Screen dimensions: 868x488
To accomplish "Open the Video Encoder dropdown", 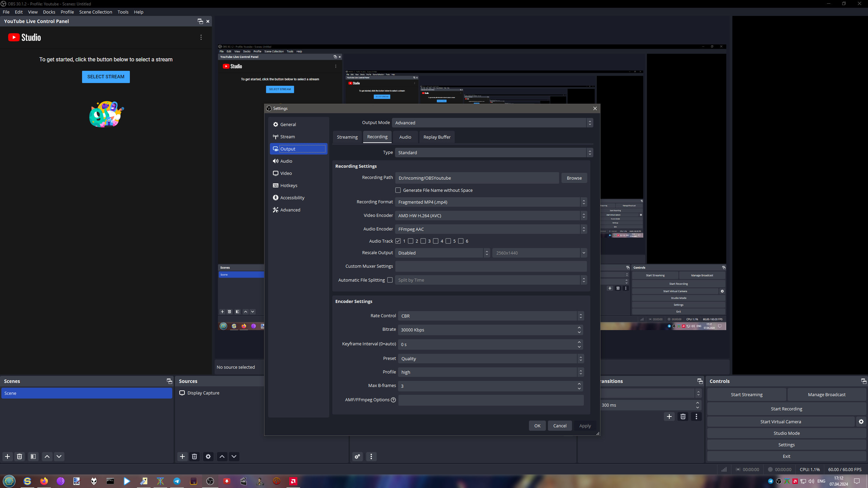I will coord(491,216).
